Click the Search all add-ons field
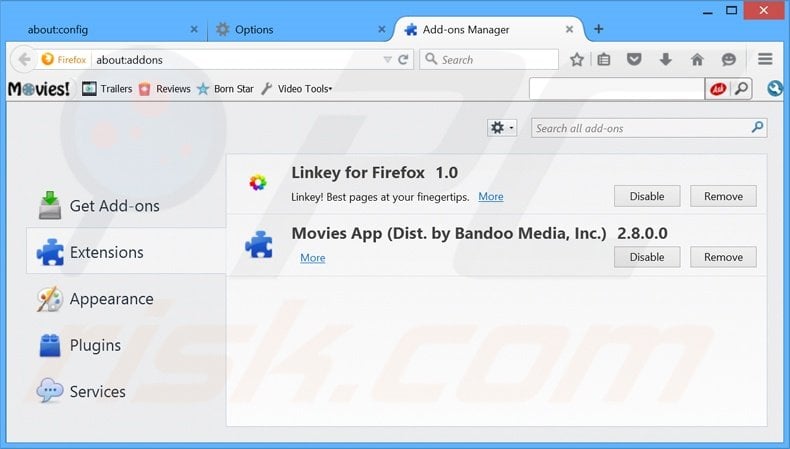Viewport: 790px width, 449px height. pos(649,128)
